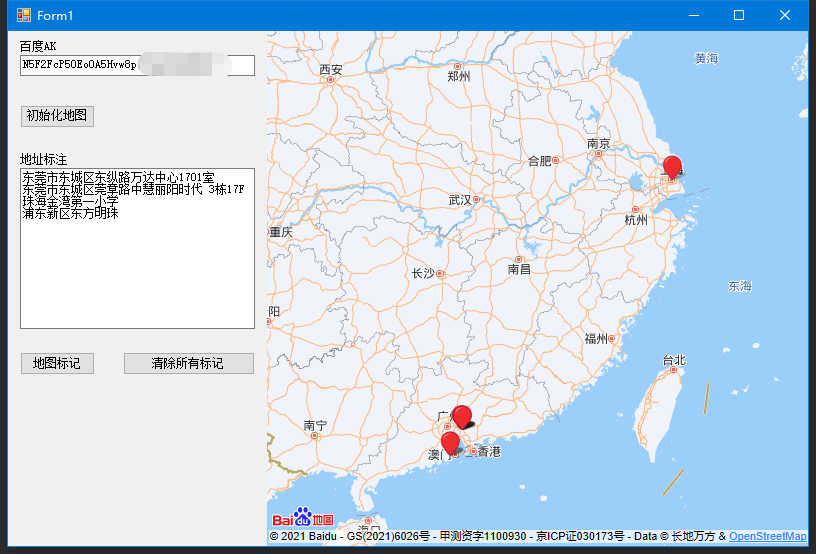Click the 百度AK label
Screen dimensions: 816x554
(x=38, y=46)
